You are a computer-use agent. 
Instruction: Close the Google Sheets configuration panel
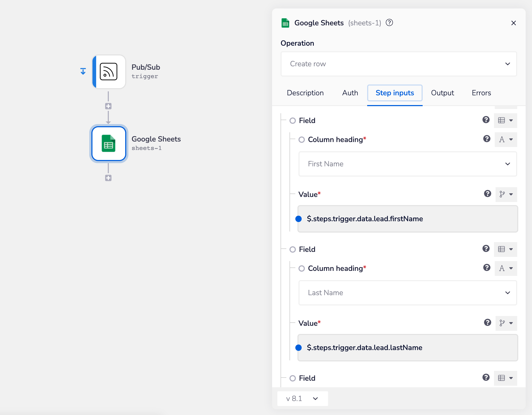tap(514, 23)
